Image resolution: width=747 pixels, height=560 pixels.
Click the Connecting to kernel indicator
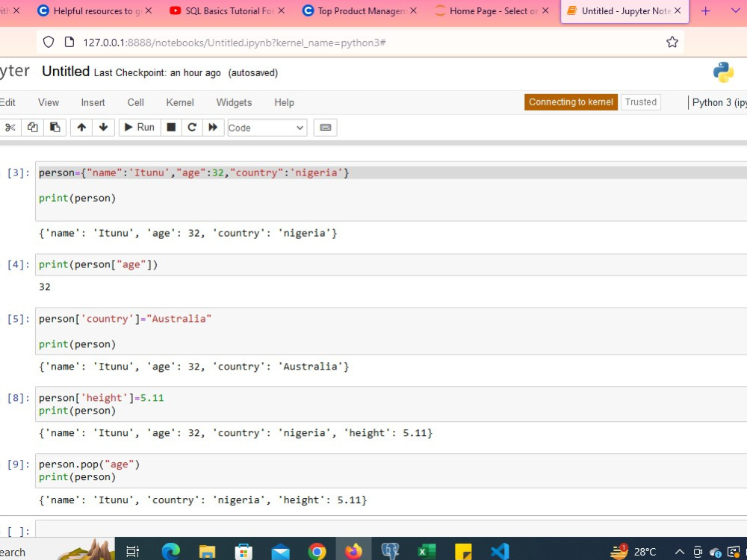(571, 102)
